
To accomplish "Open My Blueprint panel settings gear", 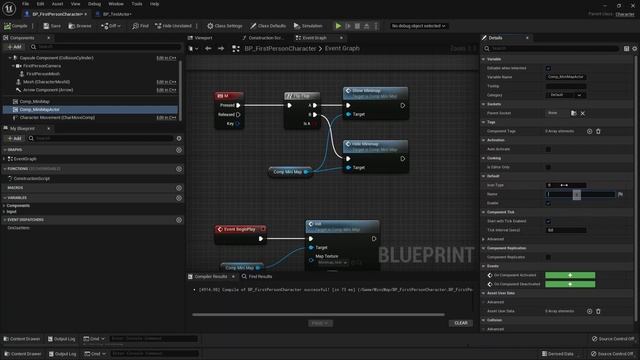I will [179, 139].
